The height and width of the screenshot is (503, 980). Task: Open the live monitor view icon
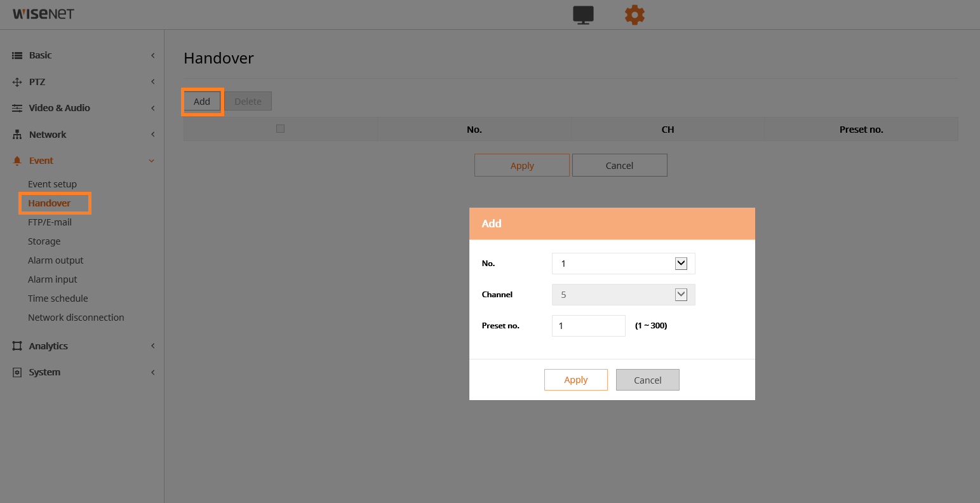(583, 15)
